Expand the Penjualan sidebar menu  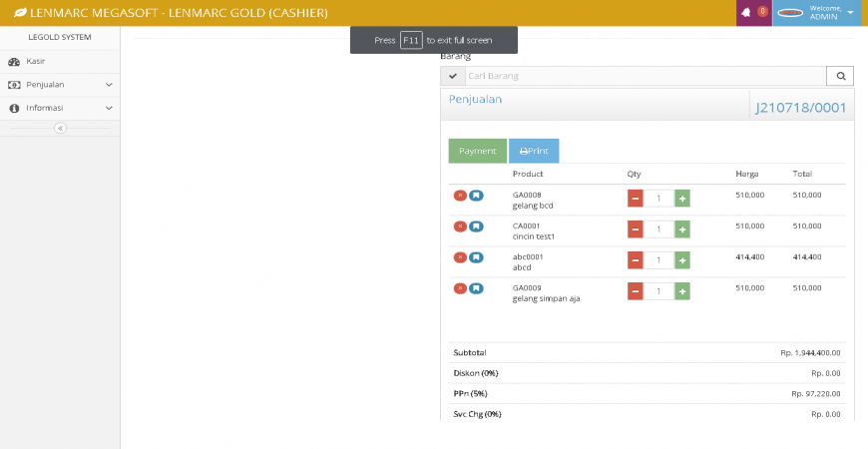pyautogui.click(x=60, y=85)
